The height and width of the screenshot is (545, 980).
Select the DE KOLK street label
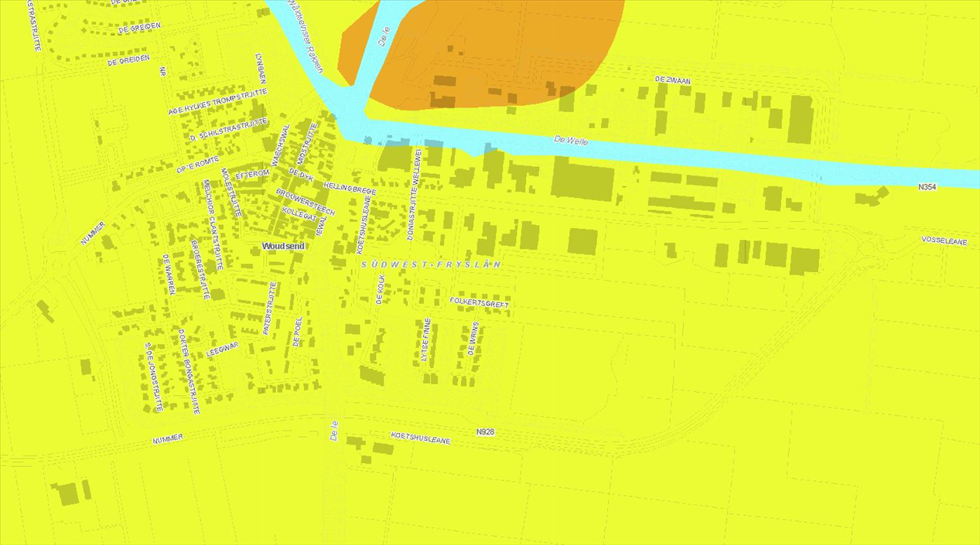pos(381,288)
